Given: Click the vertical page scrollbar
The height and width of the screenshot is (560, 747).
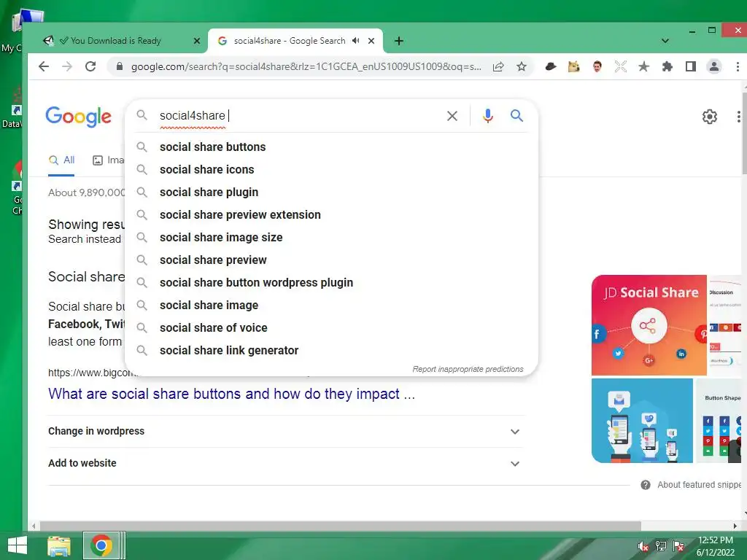Looking at the screenshot, I should pos(744,133).
